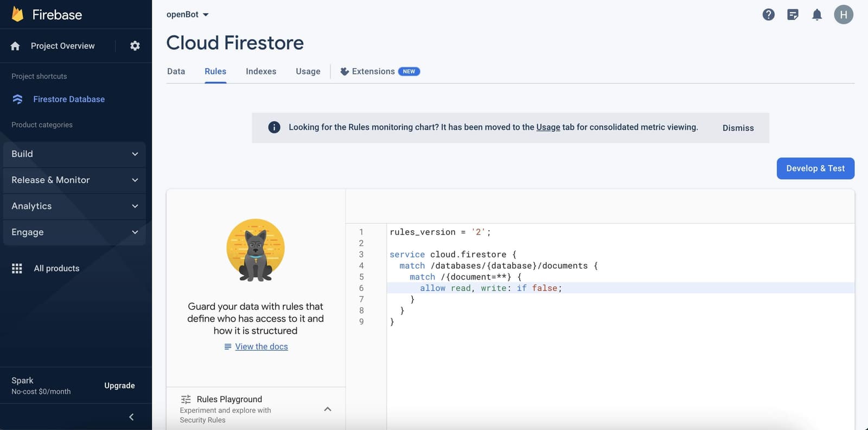Follow the Usage link in banner
Screen dimensions: 868x430
pos(548,128)
